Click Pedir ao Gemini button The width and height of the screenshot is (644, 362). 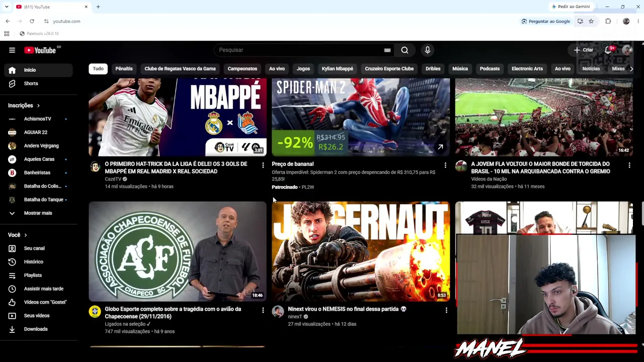coord(571,7)
